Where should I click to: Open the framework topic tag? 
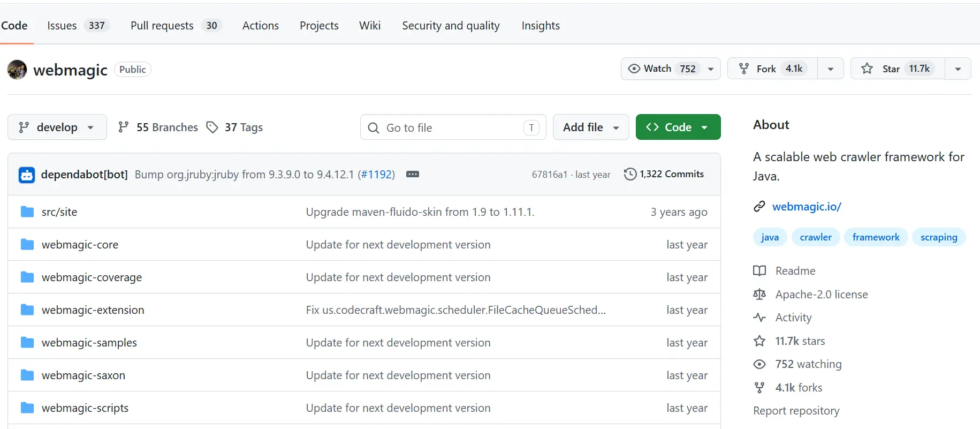click(876, 237)
